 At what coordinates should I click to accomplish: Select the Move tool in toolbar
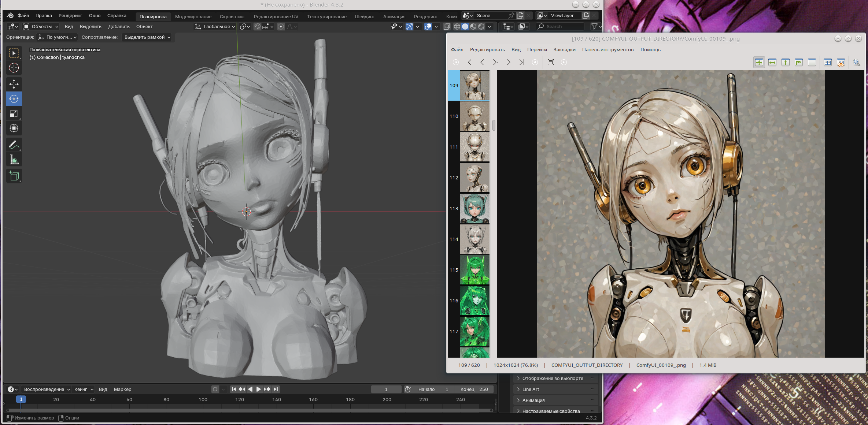(x=14, y=84)
